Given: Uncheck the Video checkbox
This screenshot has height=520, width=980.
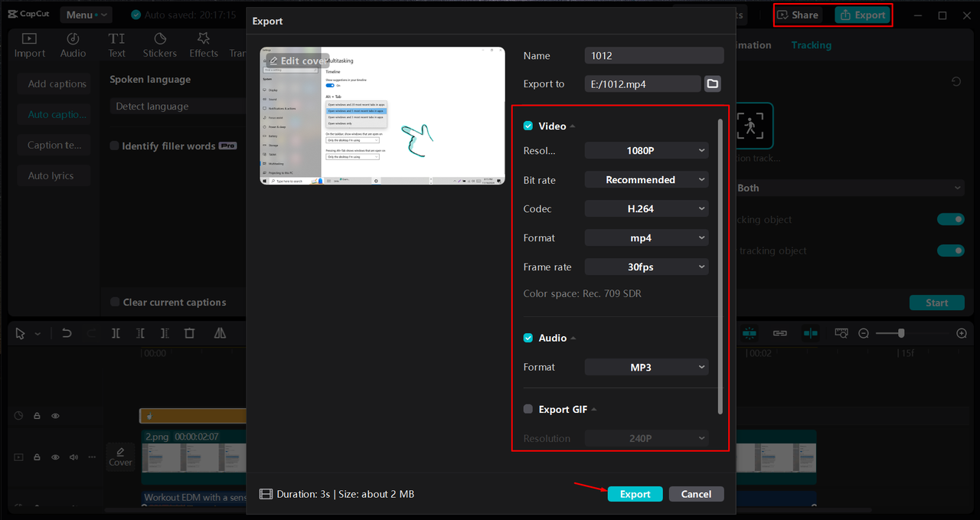Looking at the screenshot, I should click(x=528, y=126).
